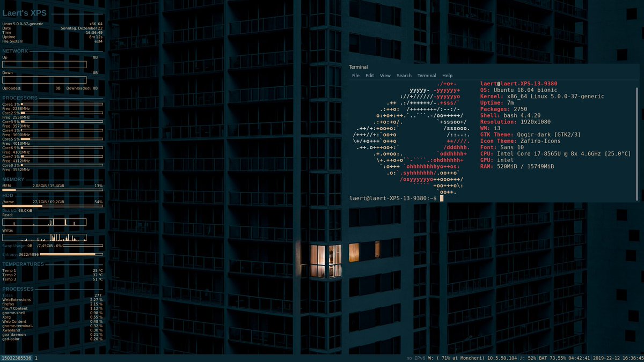Click the 'Temp 3' row showing 51 °C
The image size is (644, 362).
point(53,279)
